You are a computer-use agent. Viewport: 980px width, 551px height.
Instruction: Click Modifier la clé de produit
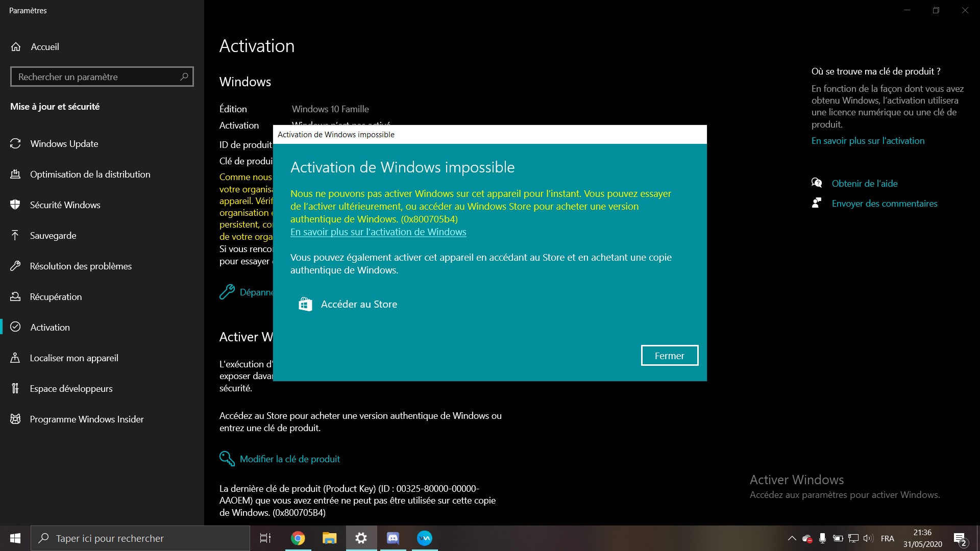click(x=289, y=459)
